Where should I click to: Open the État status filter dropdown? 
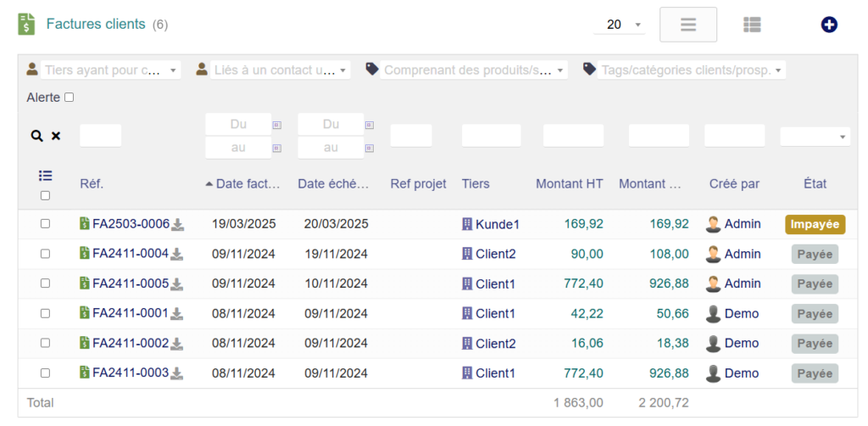pos(815,136)
